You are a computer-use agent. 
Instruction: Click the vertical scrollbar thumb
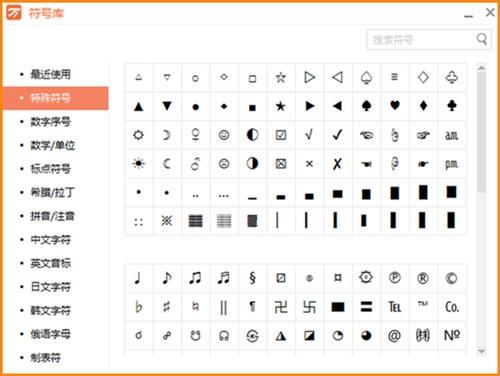(481, 132)
